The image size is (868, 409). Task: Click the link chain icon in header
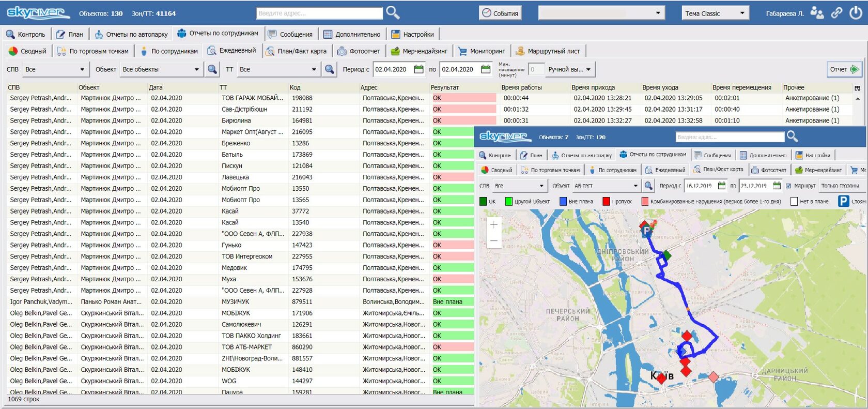click(x=836, y=13)
